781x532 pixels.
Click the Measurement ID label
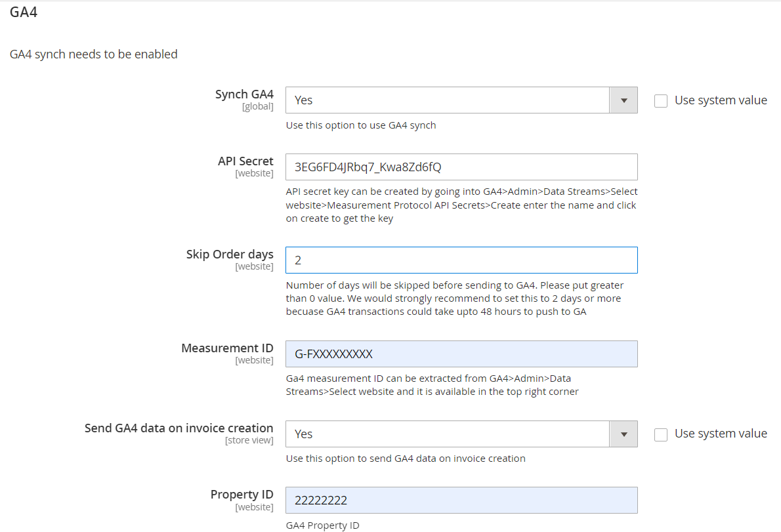click(227, 348)
